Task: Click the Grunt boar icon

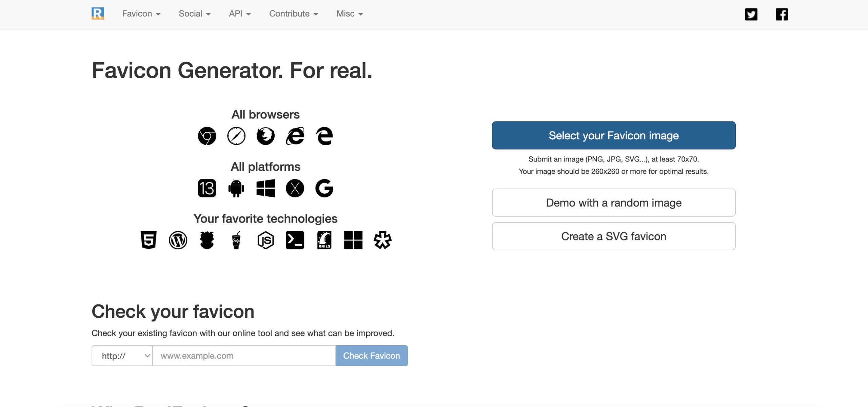Action: pyautogui.click(x=207, y=240)
